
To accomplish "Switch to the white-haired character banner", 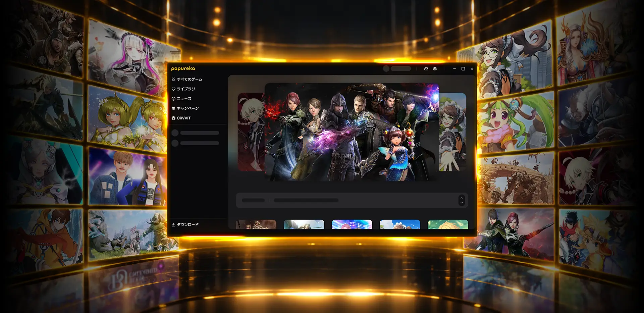I will [251, 132].
